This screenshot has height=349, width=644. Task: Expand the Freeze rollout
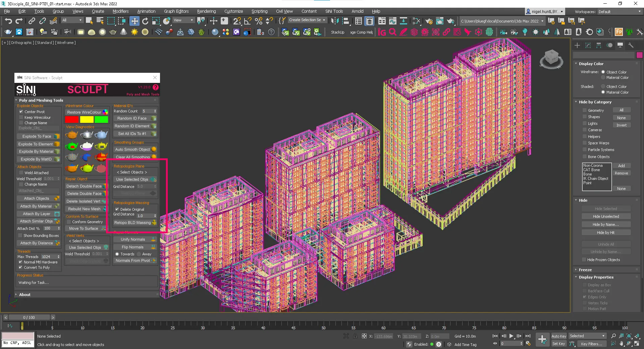(x=585, y=270)
